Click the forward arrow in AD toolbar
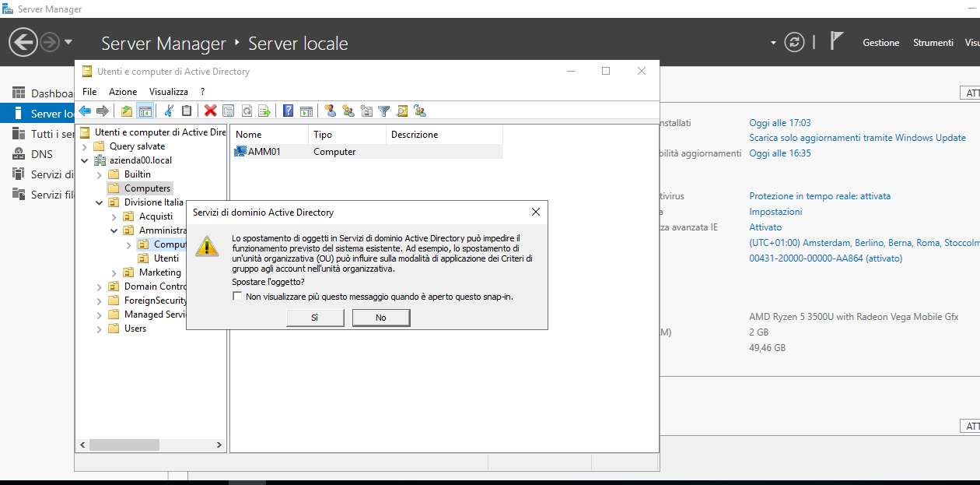Image resolution: width=980 pixels, height=485 pixels. pos(102,111)
